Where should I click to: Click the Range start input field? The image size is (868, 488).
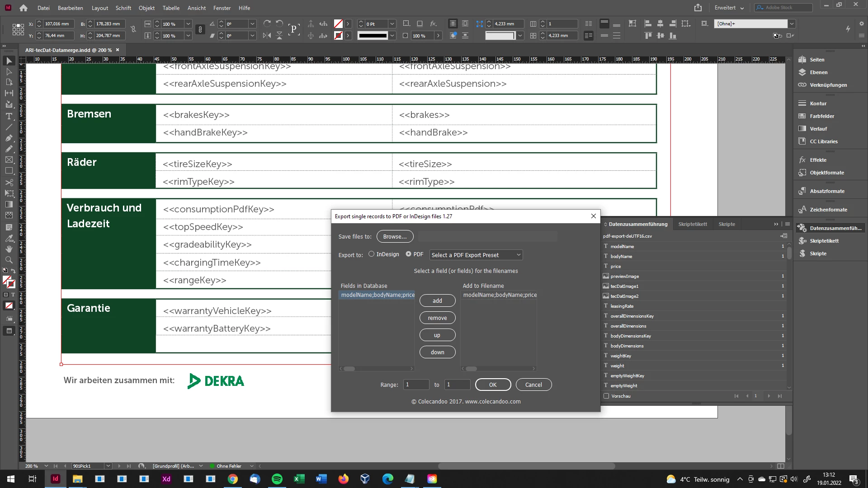click(x=416, y=385)
